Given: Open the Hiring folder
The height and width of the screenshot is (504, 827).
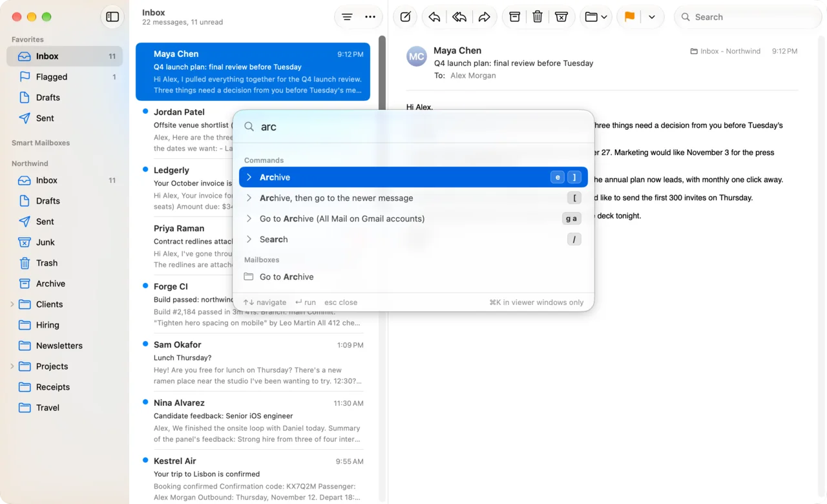Looking at the screenshot, I should click(65, 325).
